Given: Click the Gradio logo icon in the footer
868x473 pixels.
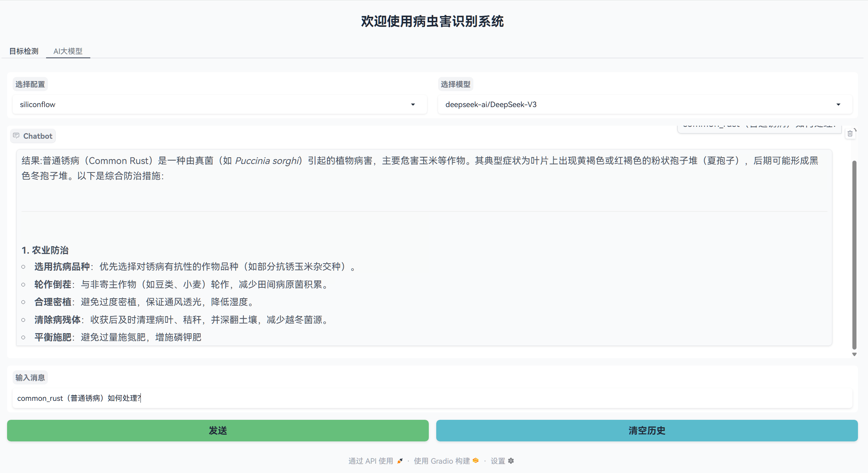Looking at the screenshot, I should [x=476, y=460].
